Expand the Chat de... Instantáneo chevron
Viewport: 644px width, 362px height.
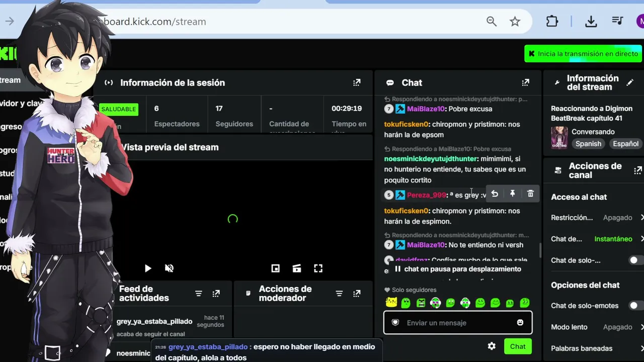641,239
